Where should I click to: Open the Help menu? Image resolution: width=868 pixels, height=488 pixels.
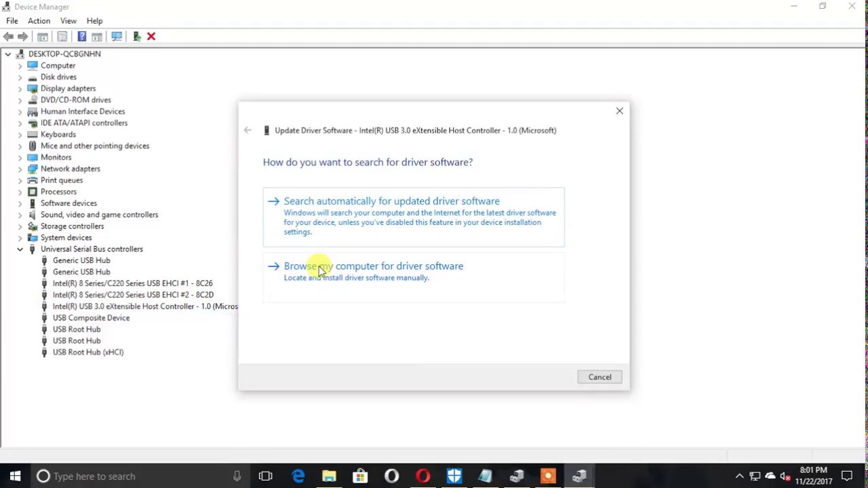[x=95, y=21]
